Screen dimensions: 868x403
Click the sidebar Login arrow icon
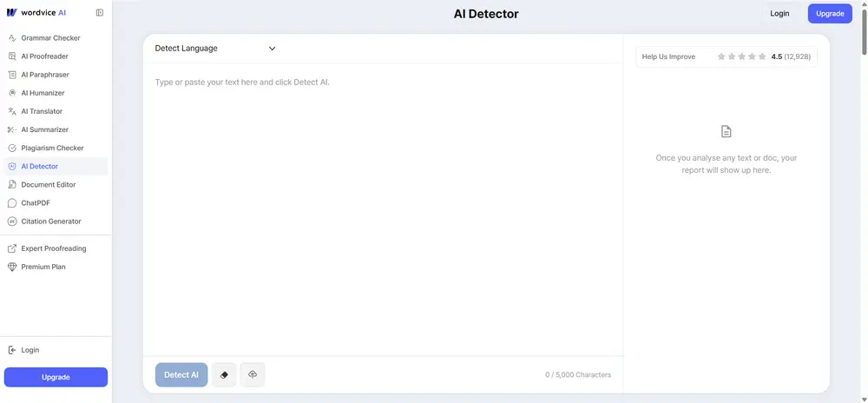(x=12, y=350)
